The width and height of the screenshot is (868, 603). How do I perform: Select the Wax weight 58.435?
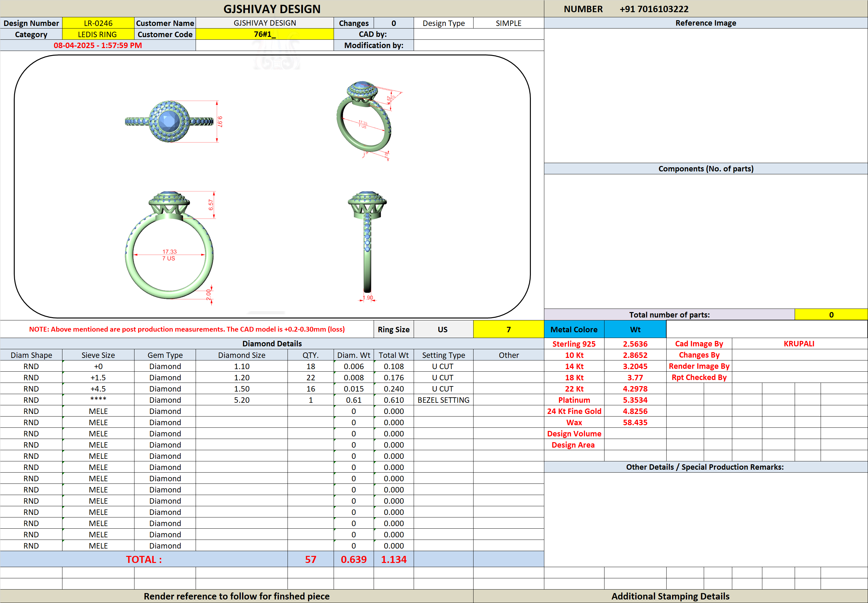point(636,422)
